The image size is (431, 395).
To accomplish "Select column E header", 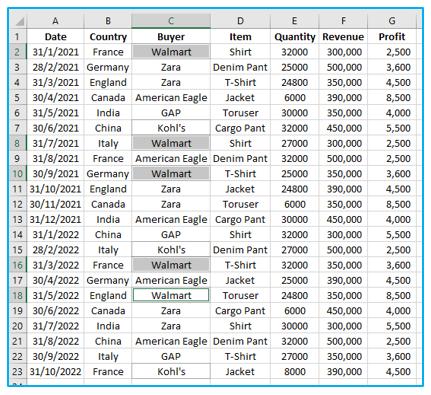I will click(294, 21).
